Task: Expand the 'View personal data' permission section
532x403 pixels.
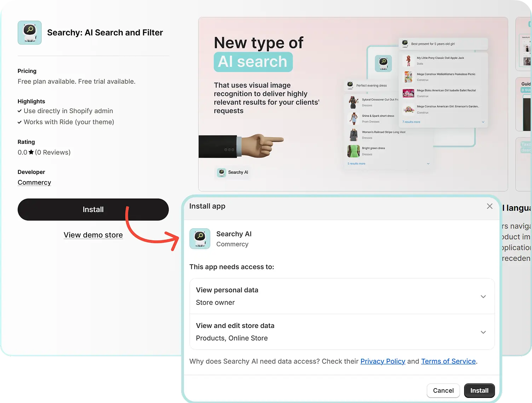Action: [x=483, y=297]
